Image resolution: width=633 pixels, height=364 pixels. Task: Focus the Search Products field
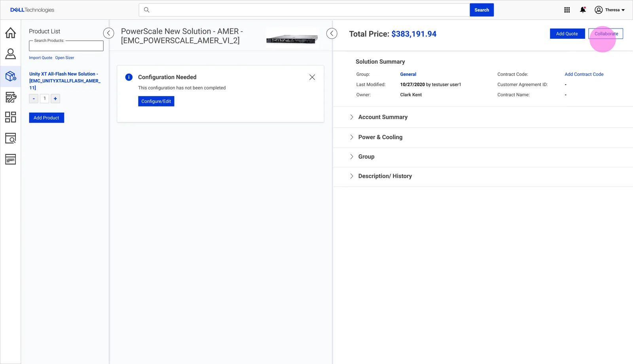66,46
